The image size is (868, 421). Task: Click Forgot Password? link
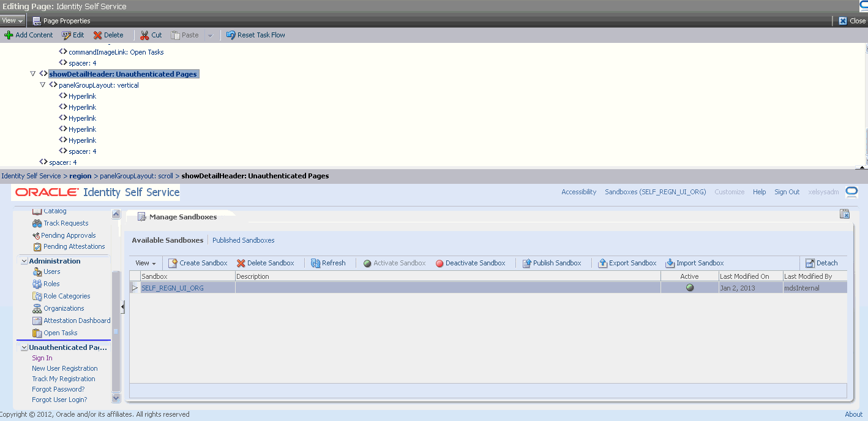(x=58, y=389)
